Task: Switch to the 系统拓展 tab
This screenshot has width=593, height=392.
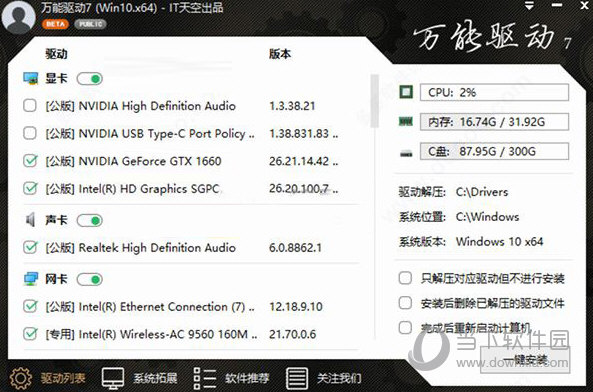Action: click(x=140, y=378)
